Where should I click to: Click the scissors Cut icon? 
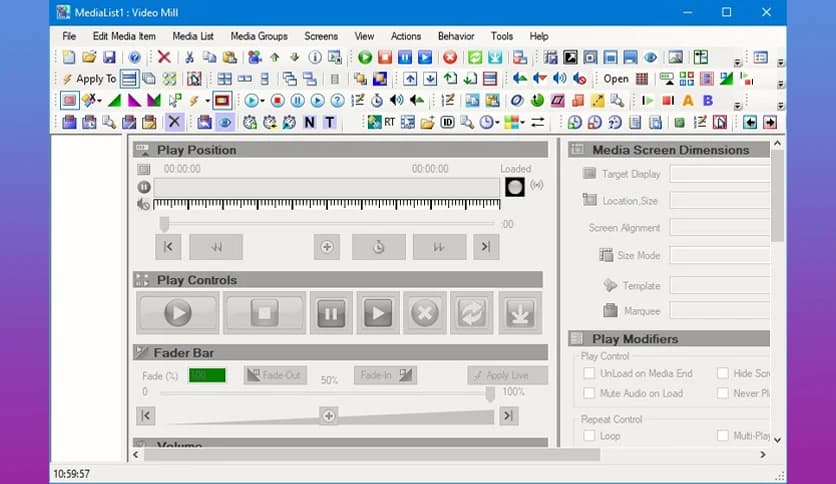[189, 57]
